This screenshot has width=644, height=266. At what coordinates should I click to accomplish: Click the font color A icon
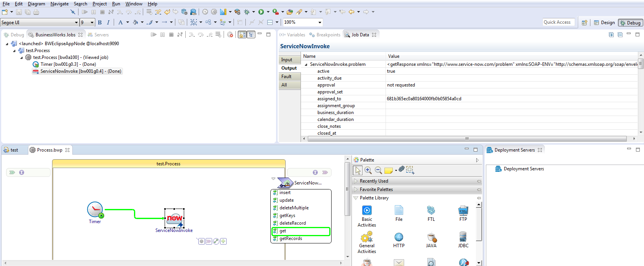[121, 23]
